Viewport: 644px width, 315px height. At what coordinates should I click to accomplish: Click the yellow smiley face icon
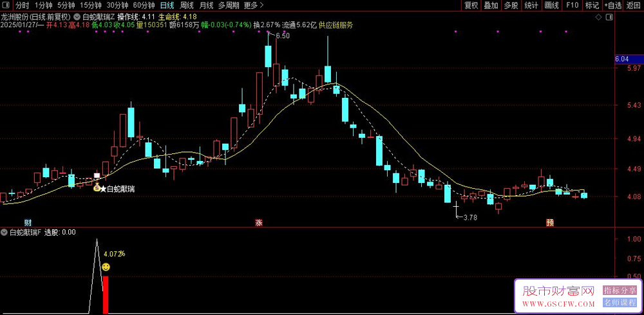coord(106,267)
